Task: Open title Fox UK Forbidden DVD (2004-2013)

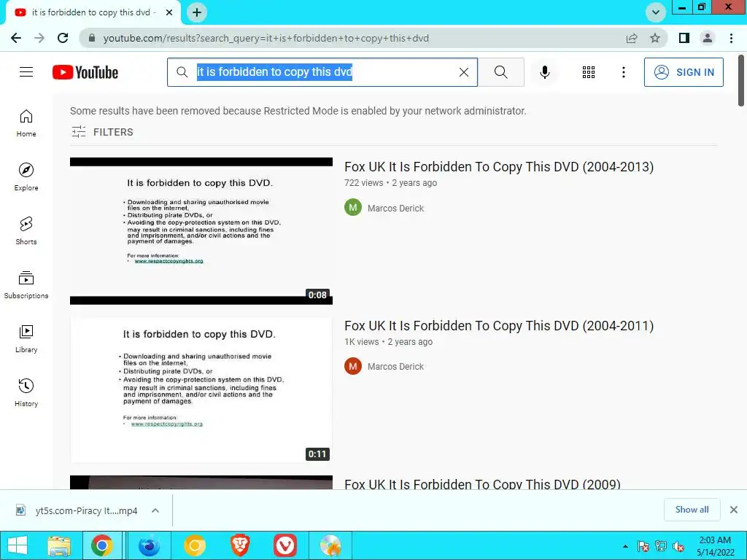Action: point(499,167)
